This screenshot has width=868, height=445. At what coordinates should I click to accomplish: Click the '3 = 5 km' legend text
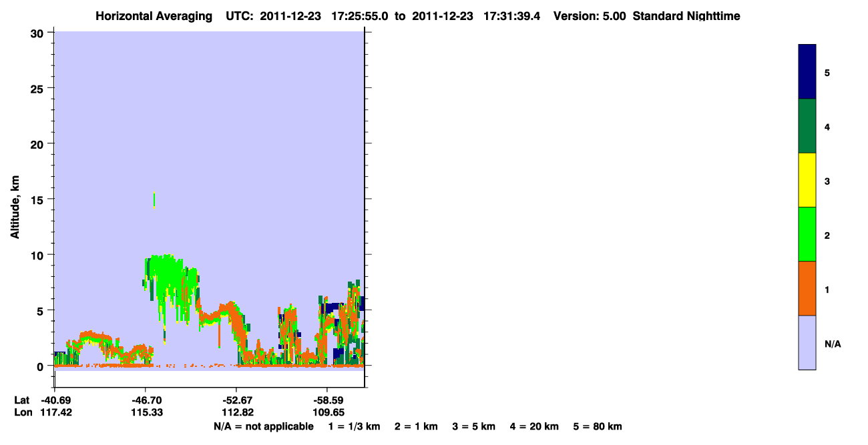(x=474, y=426)
